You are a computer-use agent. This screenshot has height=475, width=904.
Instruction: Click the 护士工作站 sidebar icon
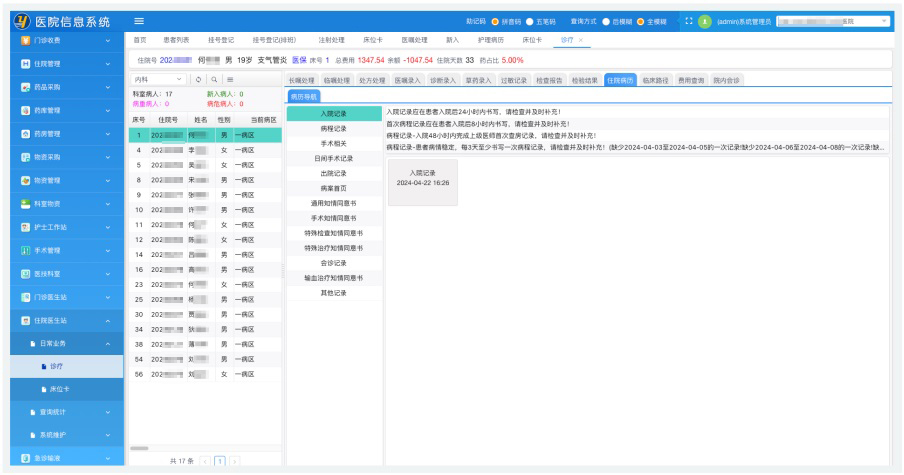coord(25,227)
